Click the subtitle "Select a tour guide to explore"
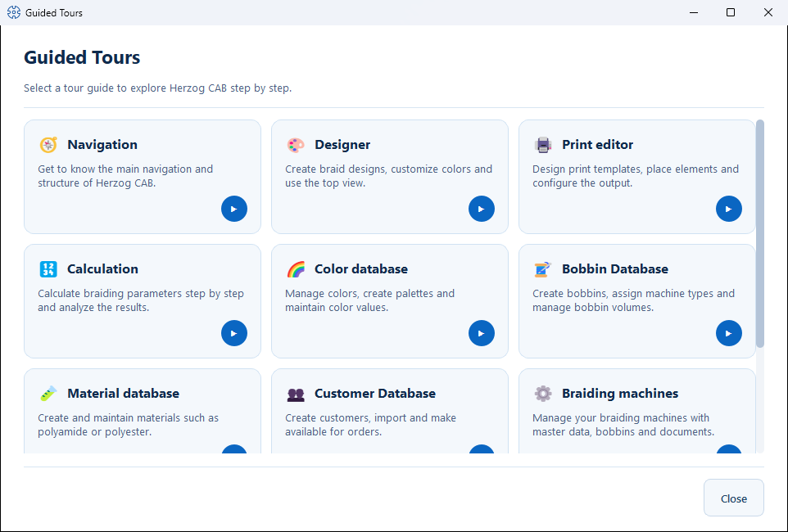 point(94,88)
